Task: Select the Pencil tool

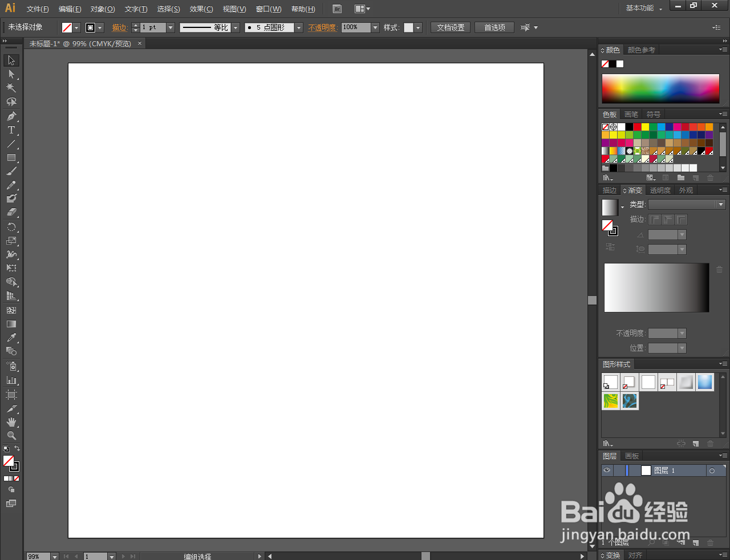Action: tap(11, 185)
